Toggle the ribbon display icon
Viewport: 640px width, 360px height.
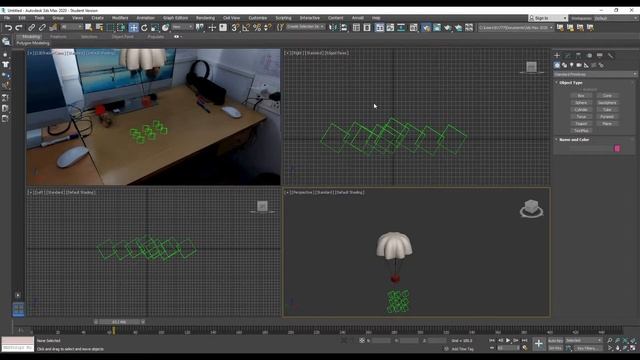click(379, 28)
